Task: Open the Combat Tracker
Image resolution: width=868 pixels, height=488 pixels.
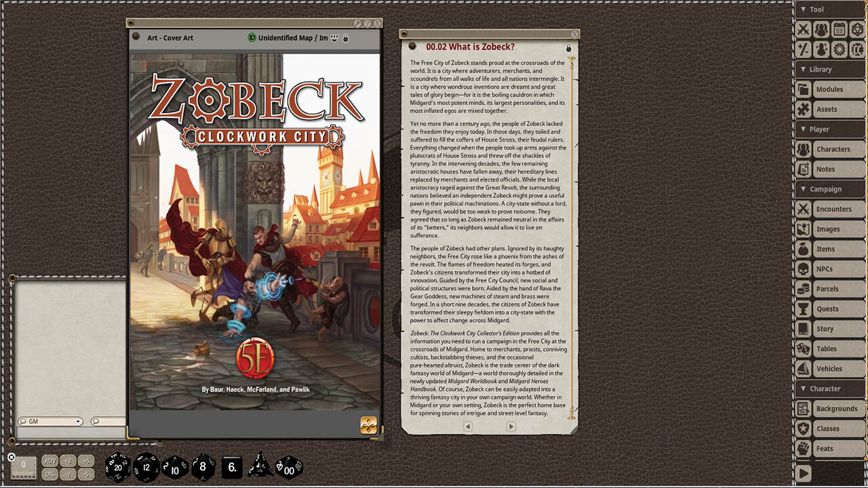Action: (x=804, y=29)
